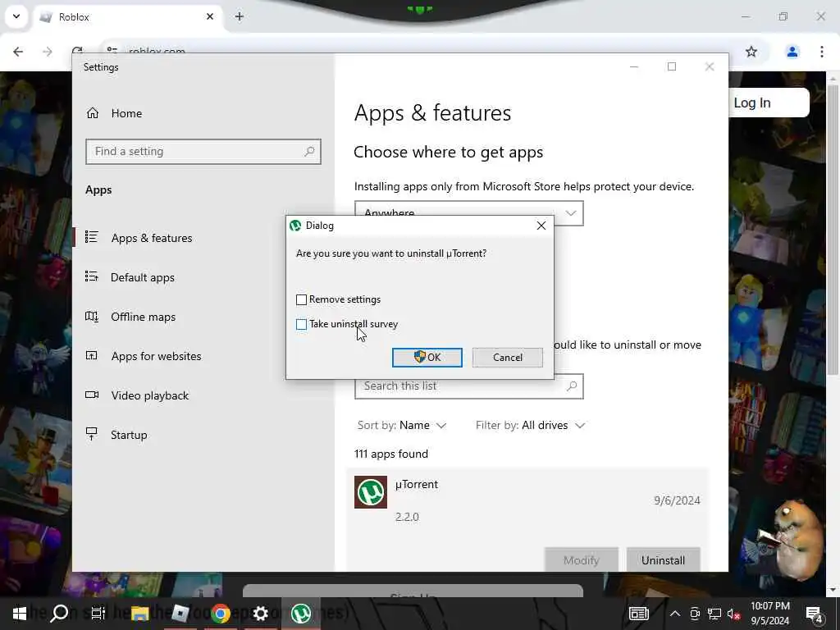Click the Apps for websites icon
840x630 pixels.
tap(92, 355)
